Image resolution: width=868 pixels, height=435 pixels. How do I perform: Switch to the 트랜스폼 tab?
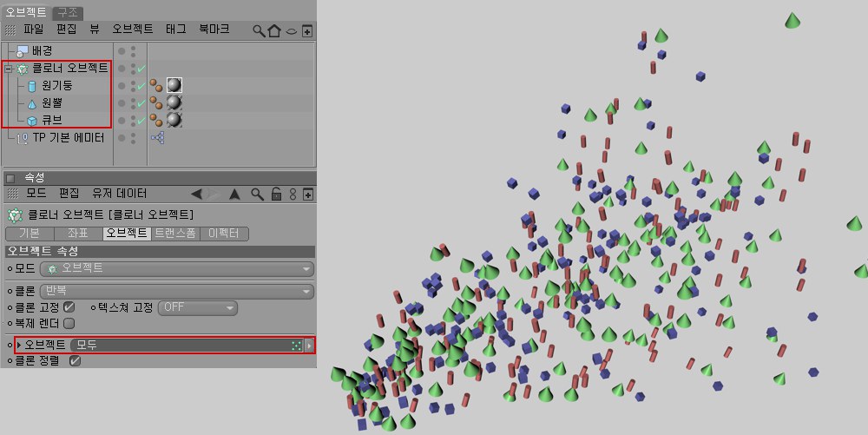point(175,234)
